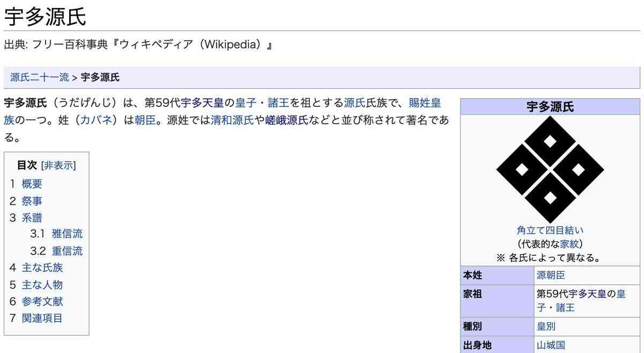Viewport: 644px width, 353px height.
Task: Jump to section 1 概要
Action: pos(32,184)
